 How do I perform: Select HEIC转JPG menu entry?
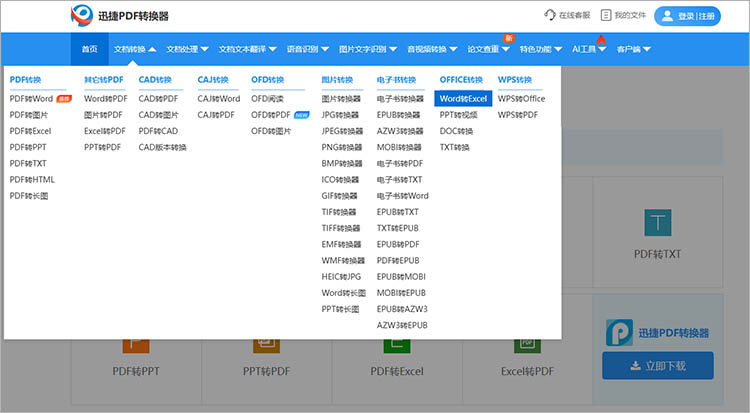341,277
